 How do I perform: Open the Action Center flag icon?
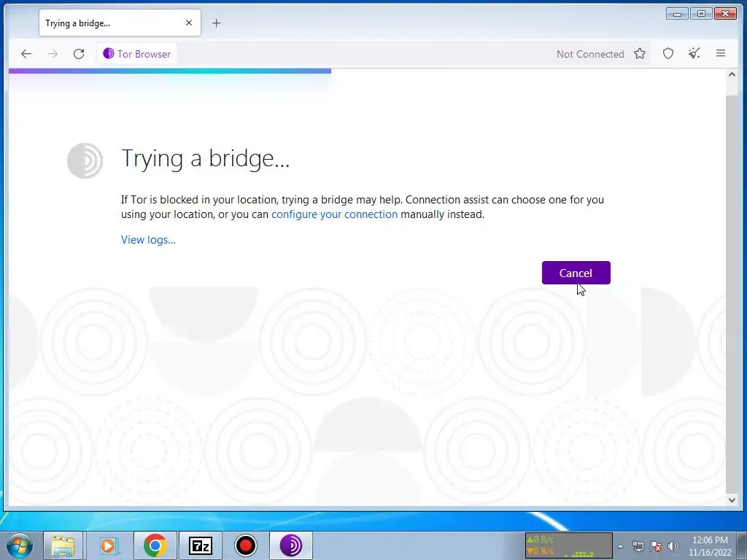656,546
